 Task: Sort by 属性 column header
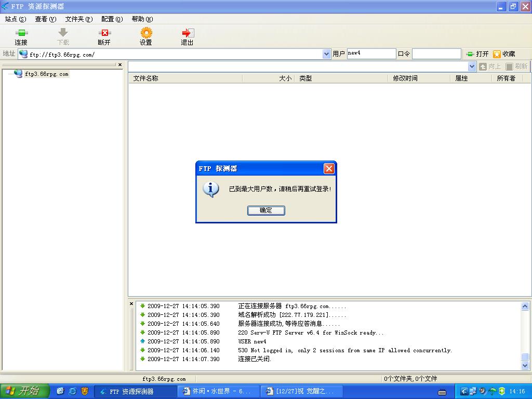(471, 78)
